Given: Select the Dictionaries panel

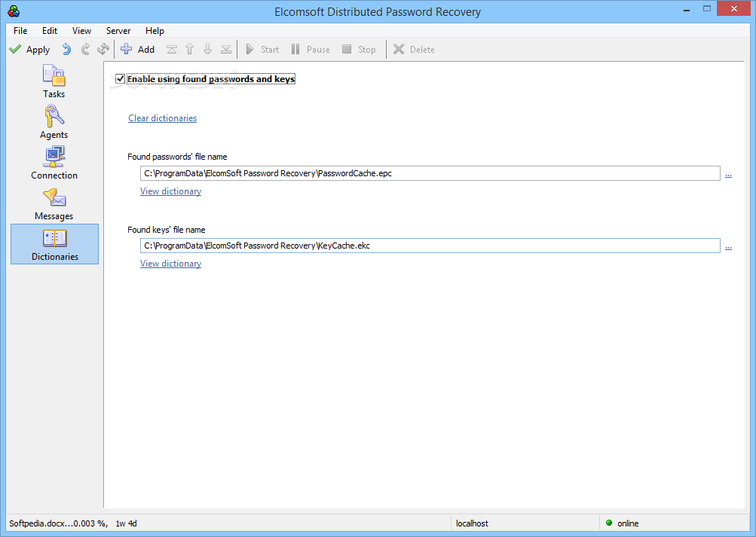Looking at the screenshot, I should pos(54,244).
